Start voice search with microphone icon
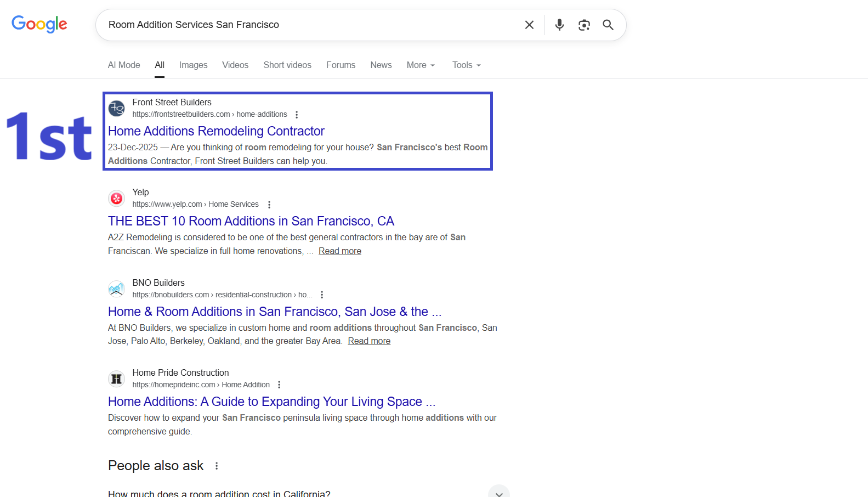The width and height of the screenshot is (868, 497). (559, 25)
